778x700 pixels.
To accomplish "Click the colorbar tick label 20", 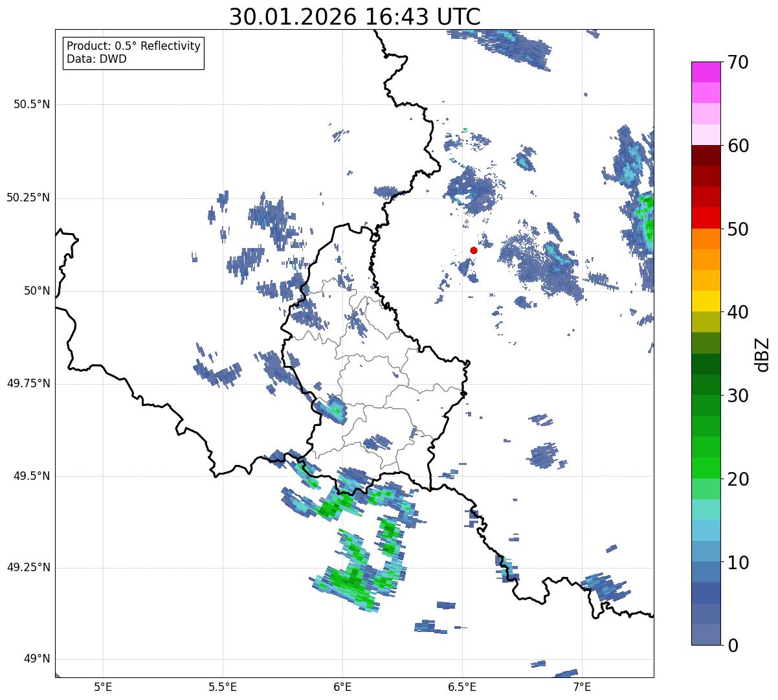I will click(x=738, y=479).
